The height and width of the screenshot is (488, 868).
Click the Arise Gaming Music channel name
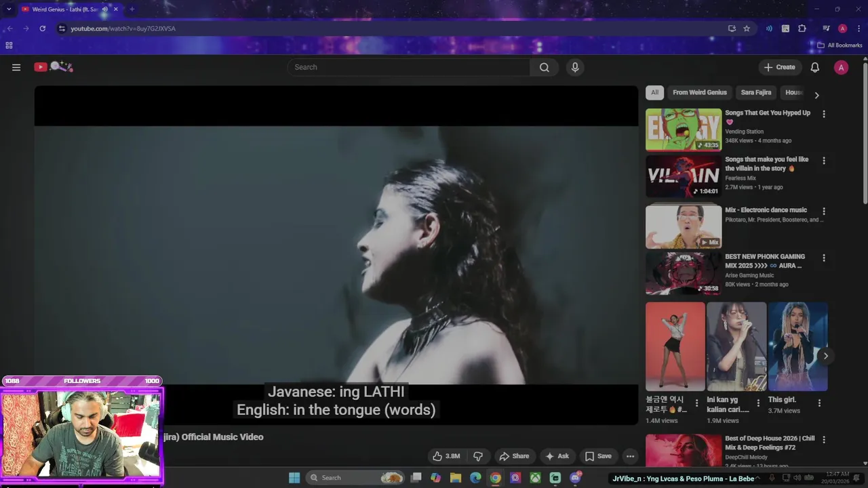[x=749, y=276]
